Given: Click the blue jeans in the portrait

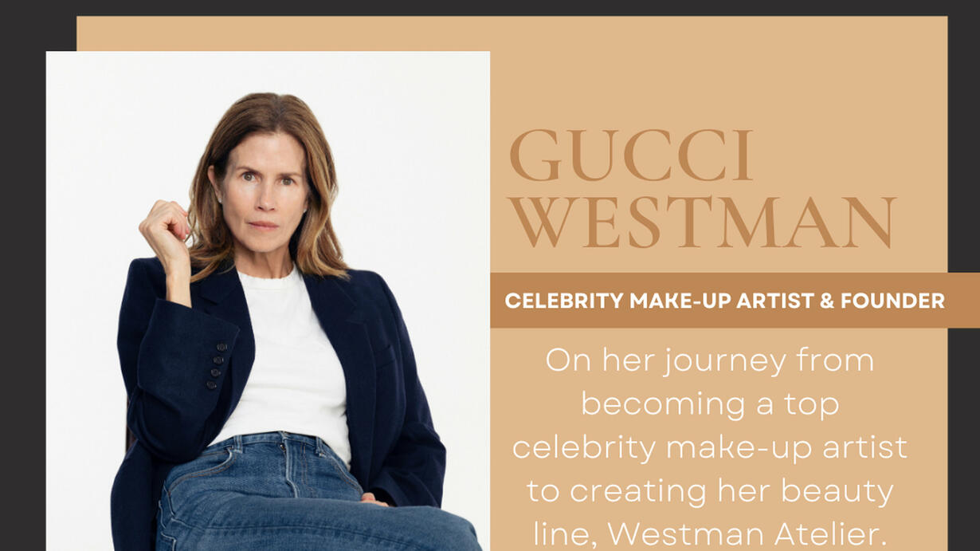Looking at the screenshot, I should click(303, 498).
